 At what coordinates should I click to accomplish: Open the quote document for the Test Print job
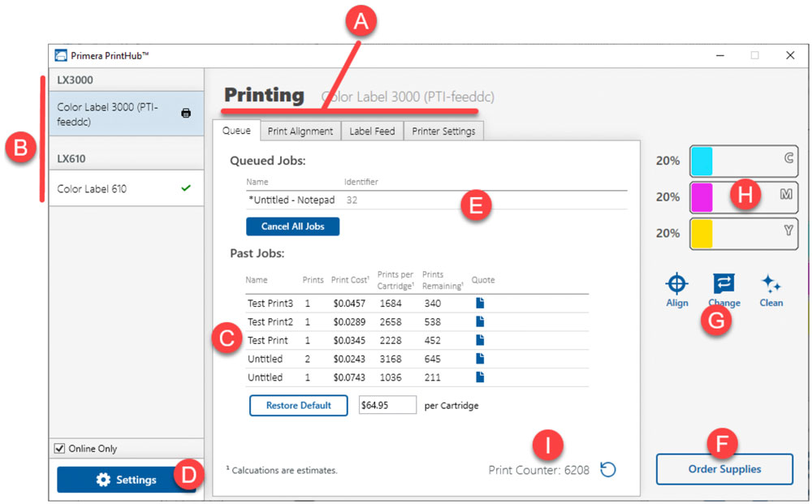point(480,340)
